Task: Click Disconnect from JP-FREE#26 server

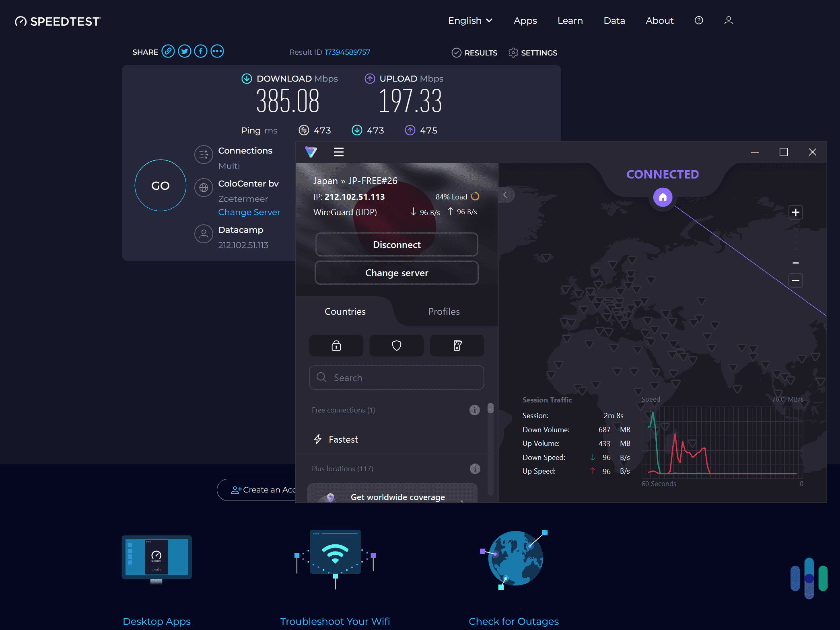Action: [396, 244]
